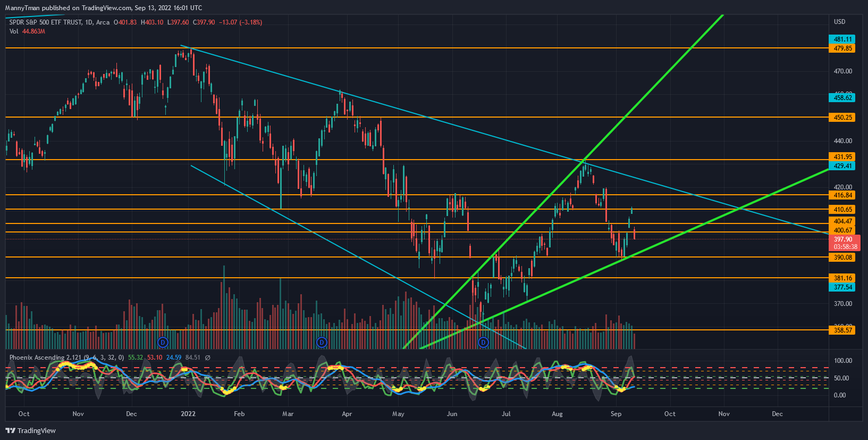The height and width of the screenshot is (440, 868).
Task: Click the dividend D marker near June
Action: point(483,342)
